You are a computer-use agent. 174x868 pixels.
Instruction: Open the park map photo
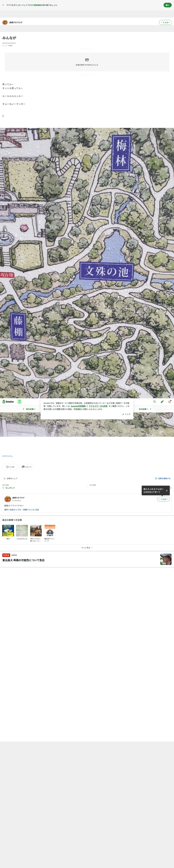tap(87, 263)
